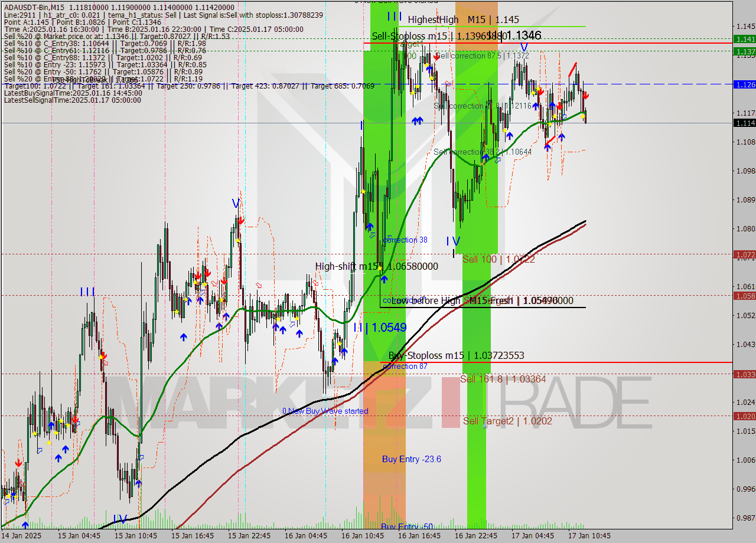The width and height of the screenshot is (756, 543).
Task: Click the '17 Jan 04:45' time axis label
Action: [533, 536]
